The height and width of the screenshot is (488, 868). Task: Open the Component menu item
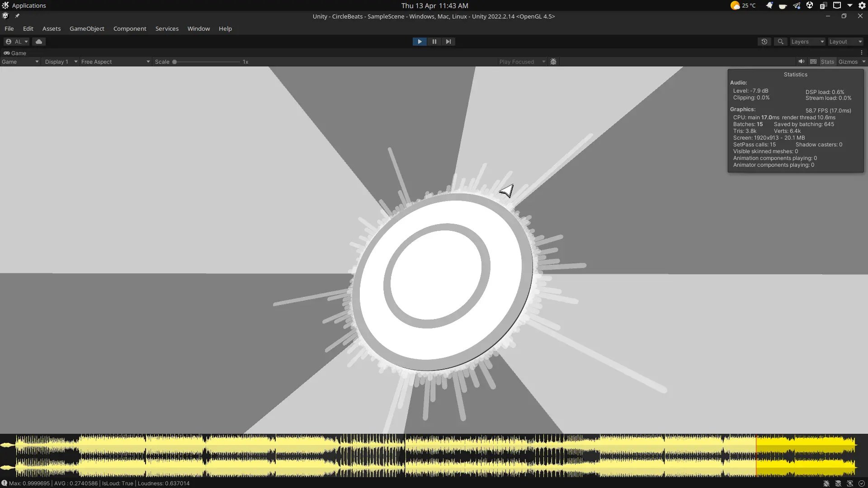129,28
